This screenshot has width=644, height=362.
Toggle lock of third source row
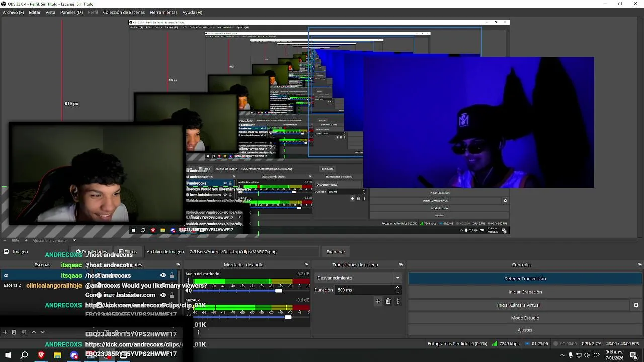tap(172, 295)
